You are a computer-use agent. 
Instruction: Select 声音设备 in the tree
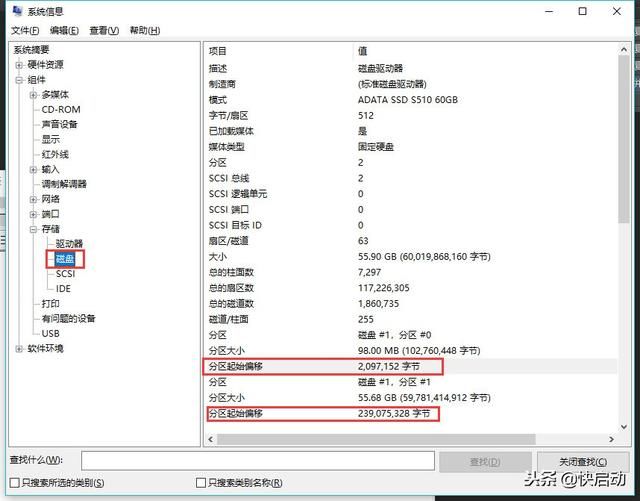(x=60, y=125)
